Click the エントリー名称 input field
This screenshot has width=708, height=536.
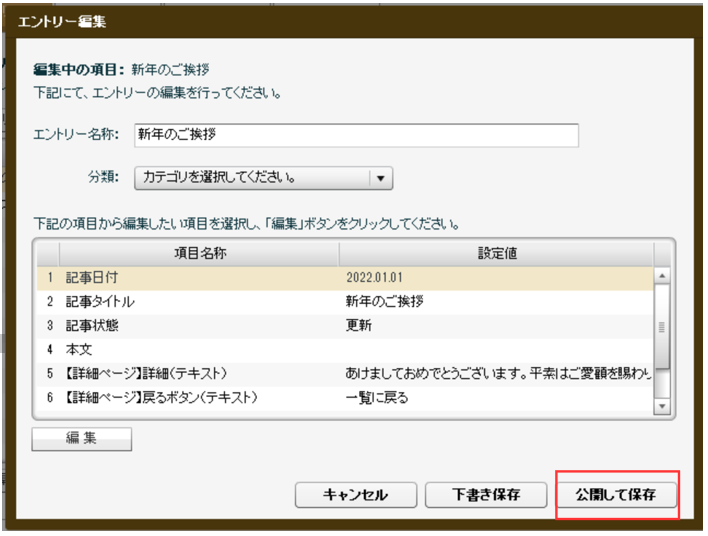click(x=356, y=135)
